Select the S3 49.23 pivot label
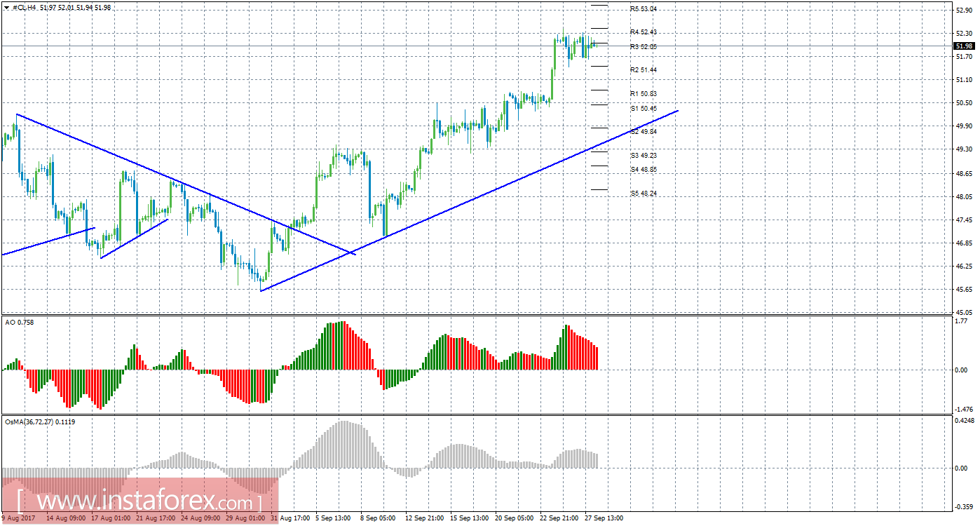This screenshot has width=980, height=526. 644,156
